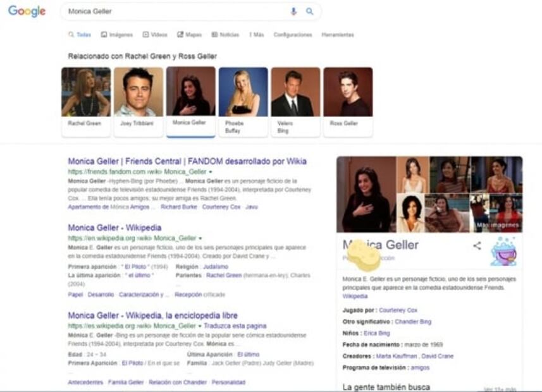
Task: Open the Maps results tab
Action: (x=189, y=35)
